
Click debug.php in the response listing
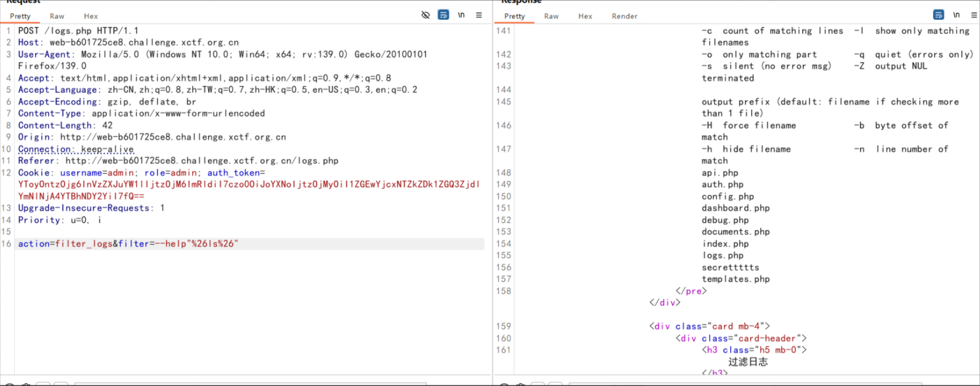[x=726, y=220]
